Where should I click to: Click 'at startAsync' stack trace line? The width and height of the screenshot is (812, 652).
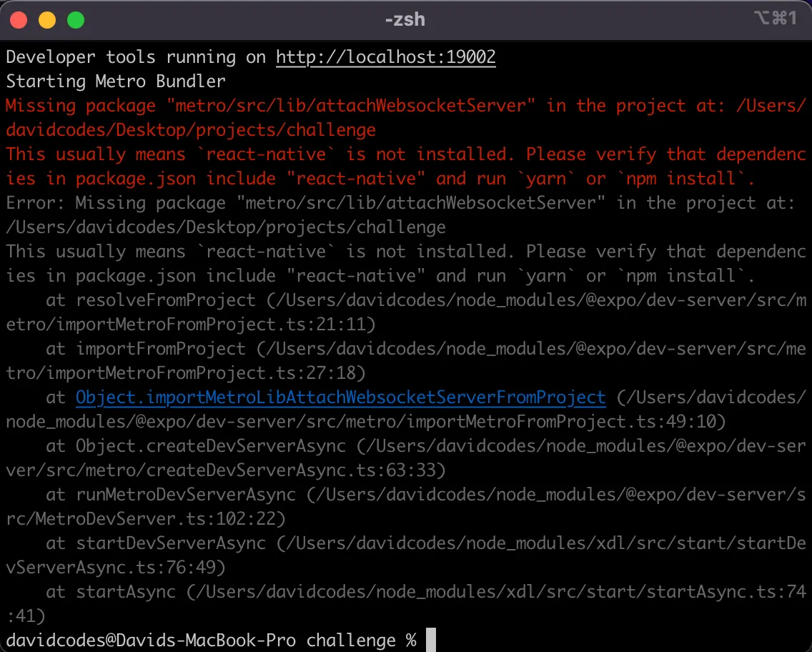(426, 593)
